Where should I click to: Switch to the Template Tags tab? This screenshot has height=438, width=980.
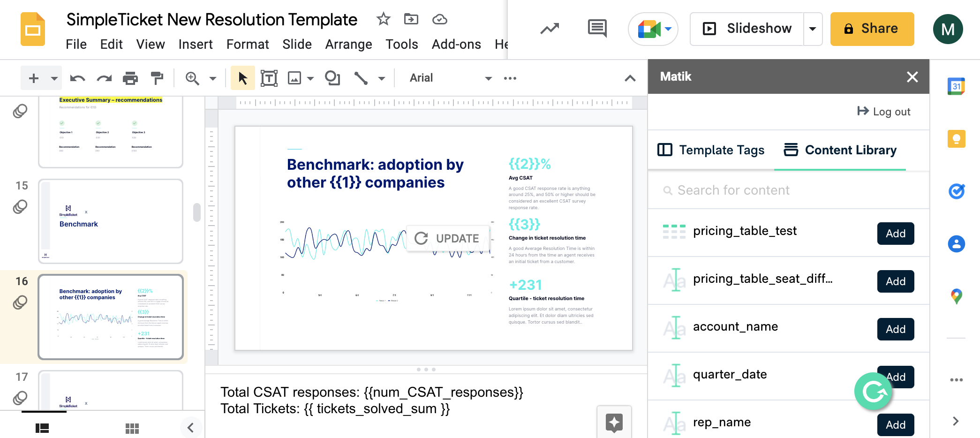[711, 150]
